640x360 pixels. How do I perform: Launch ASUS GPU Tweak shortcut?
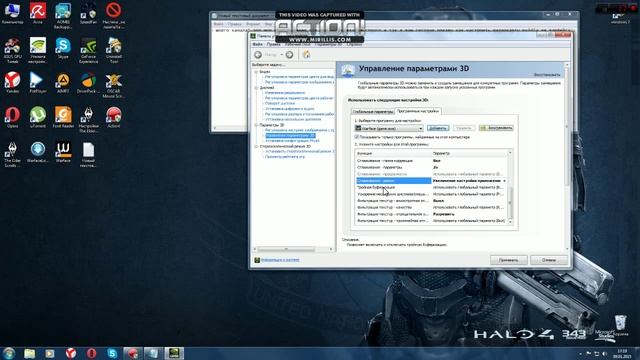click(x=12, y=51)
